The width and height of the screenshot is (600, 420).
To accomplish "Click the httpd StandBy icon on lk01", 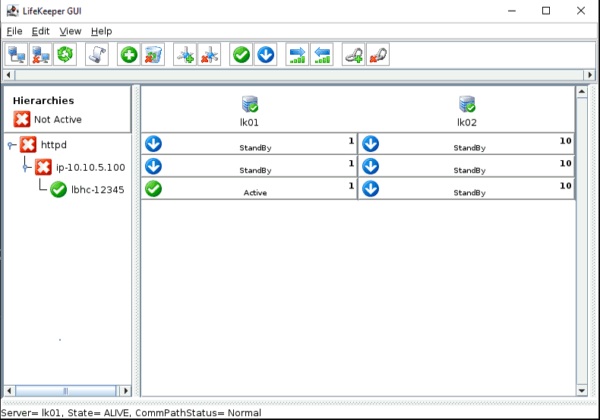I will (x=153, y=144).
